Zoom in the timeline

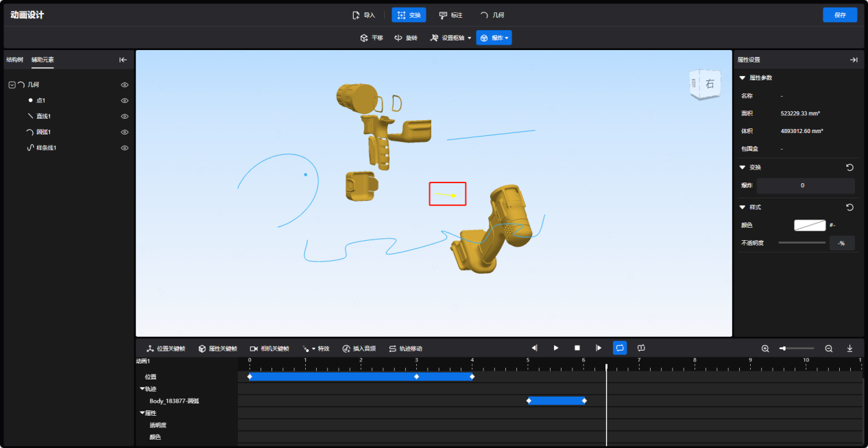click(x=765, y=349)
